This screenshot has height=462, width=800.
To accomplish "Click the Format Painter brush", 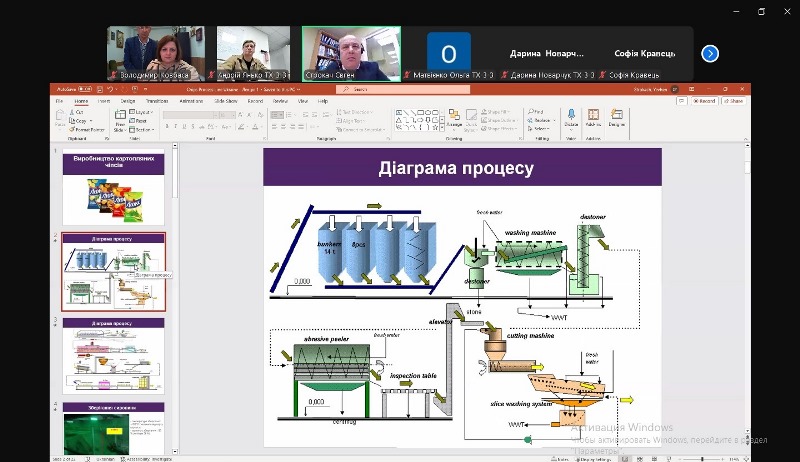I will click(87, 130).
